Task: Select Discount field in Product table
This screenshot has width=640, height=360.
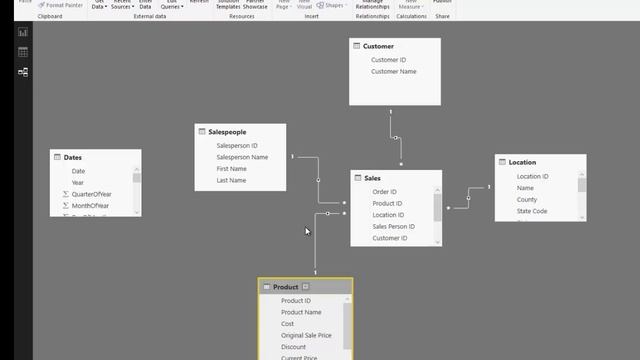Action: pyautogui.click(x=293, y=347)
